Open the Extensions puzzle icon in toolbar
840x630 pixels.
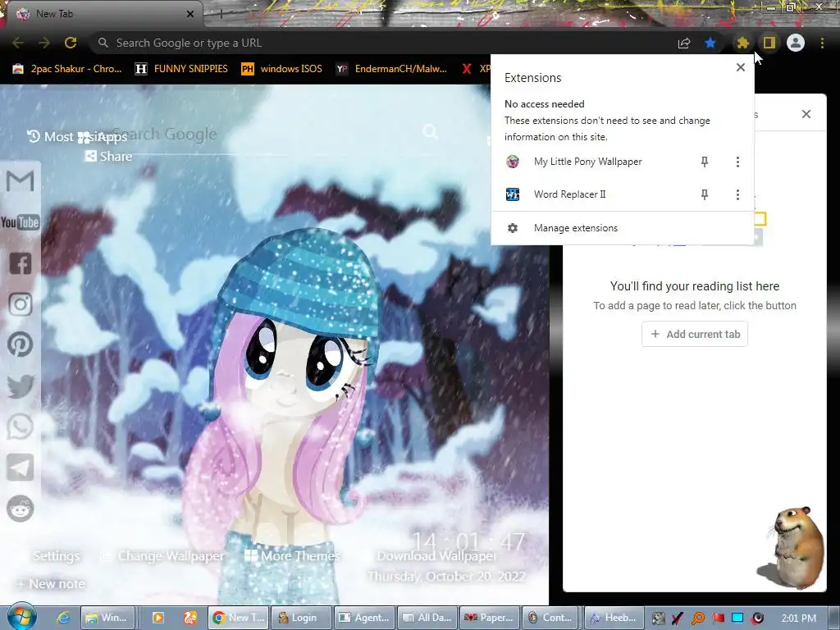coord(742,43)
